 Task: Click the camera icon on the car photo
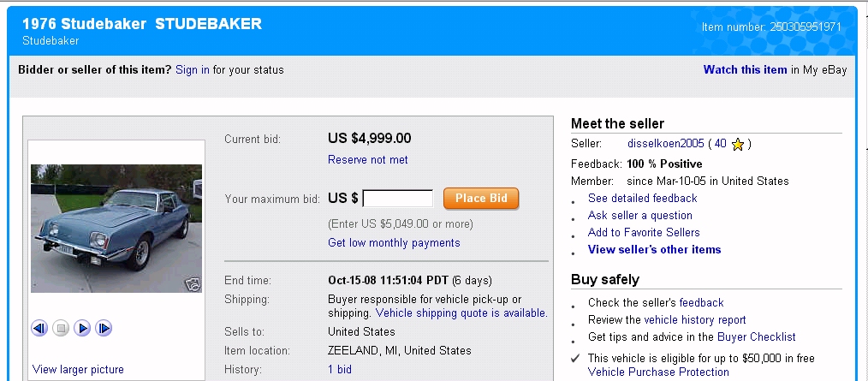[193, 285]
